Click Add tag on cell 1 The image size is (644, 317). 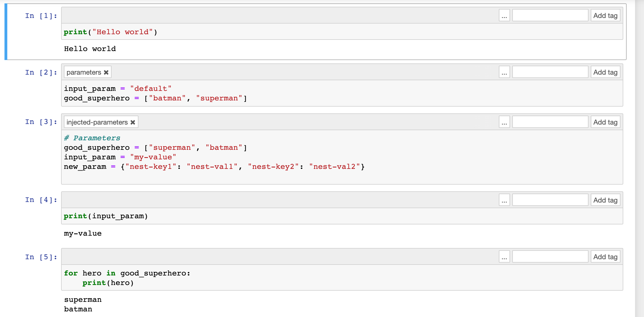point(605,15)
